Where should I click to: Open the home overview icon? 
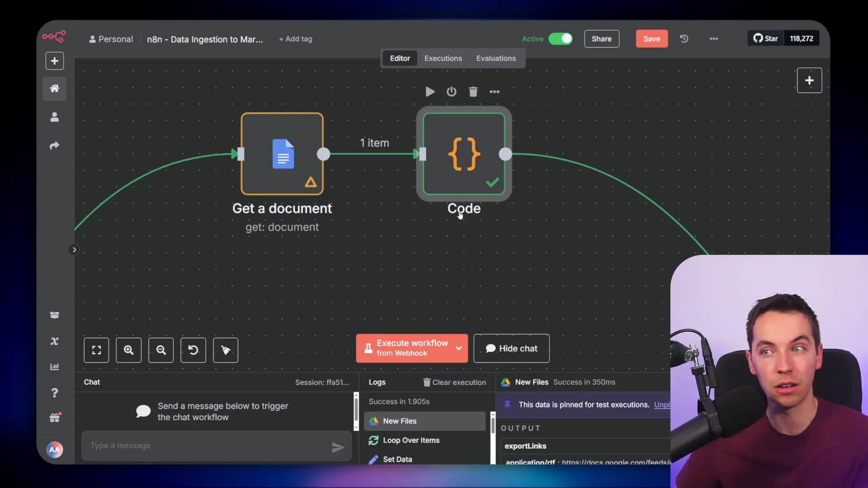[54, 88]
